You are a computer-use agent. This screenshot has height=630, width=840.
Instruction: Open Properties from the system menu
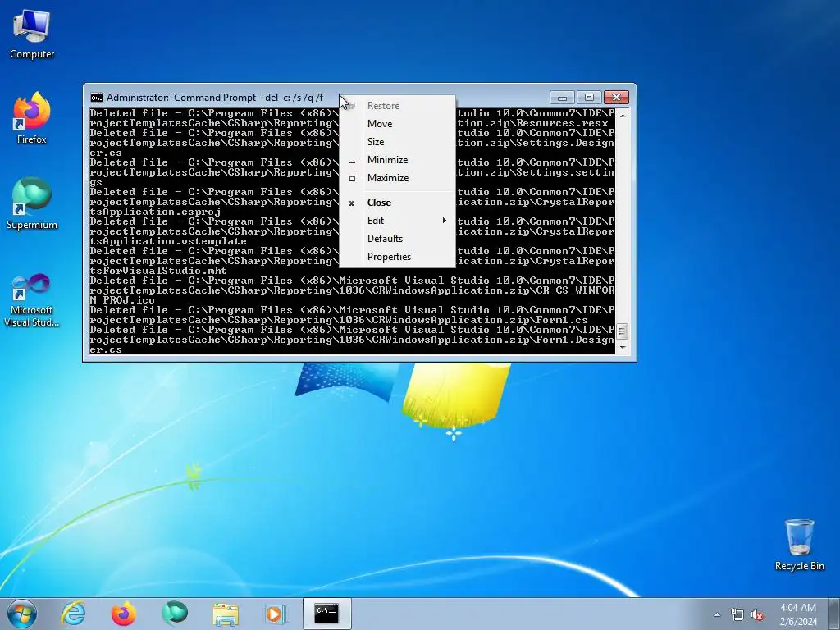pos(397,257)
